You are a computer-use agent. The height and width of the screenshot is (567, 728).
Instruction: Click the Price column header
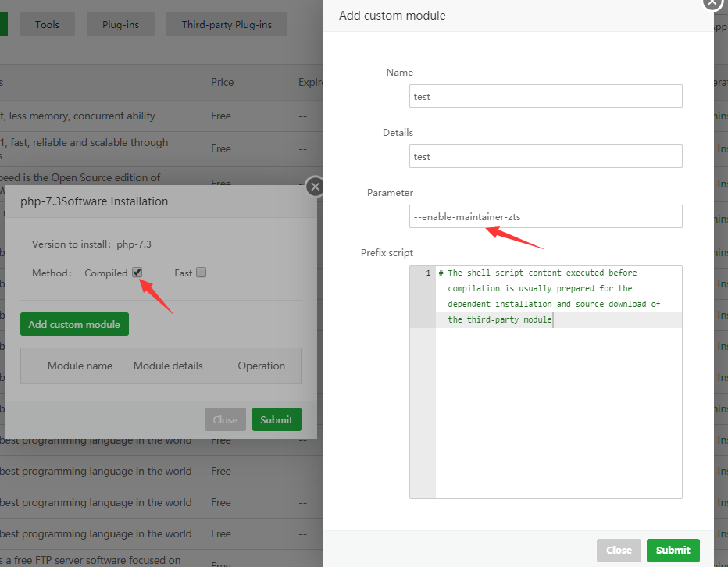click(x=222, y=82)
